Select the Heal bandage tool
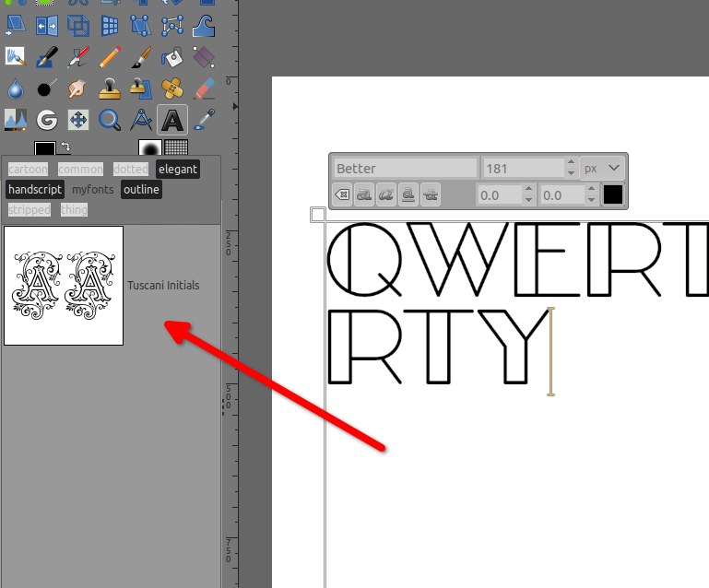Screen dimensions: 709x588 (x=172, y=88)
